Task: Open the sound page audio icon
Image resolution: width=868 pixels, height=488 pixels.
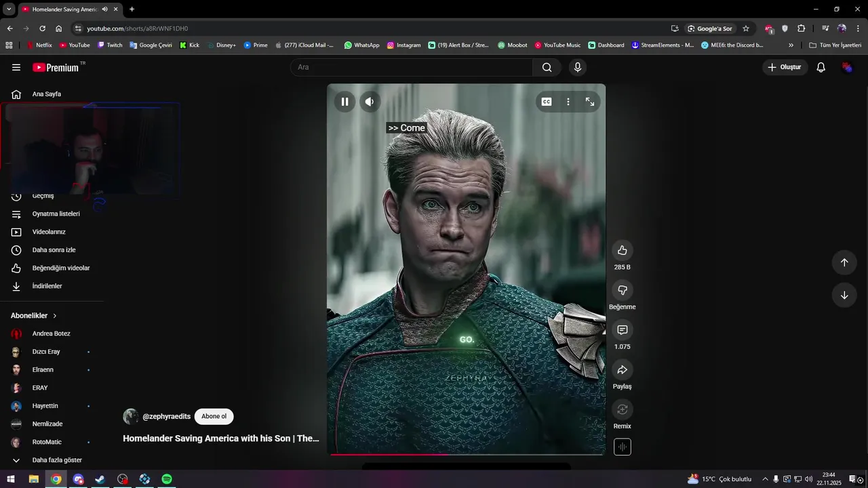Action: [623, 447]
